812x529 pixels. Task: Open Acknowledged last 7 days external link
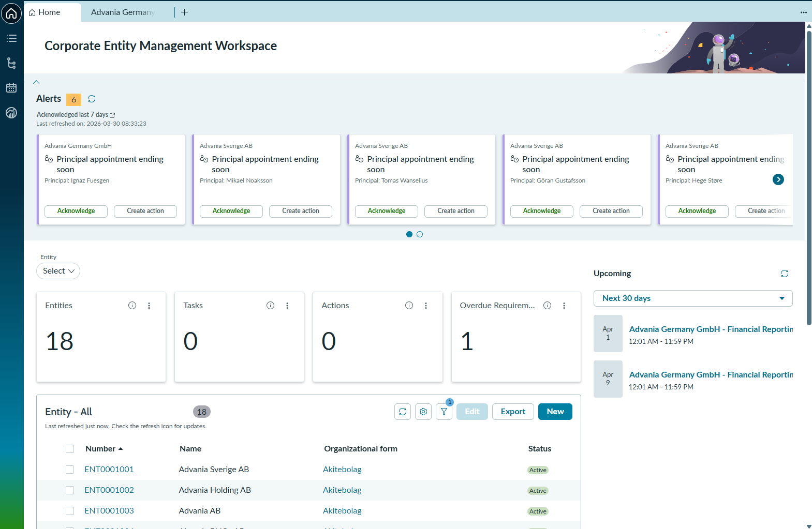(x=76, y=115)
